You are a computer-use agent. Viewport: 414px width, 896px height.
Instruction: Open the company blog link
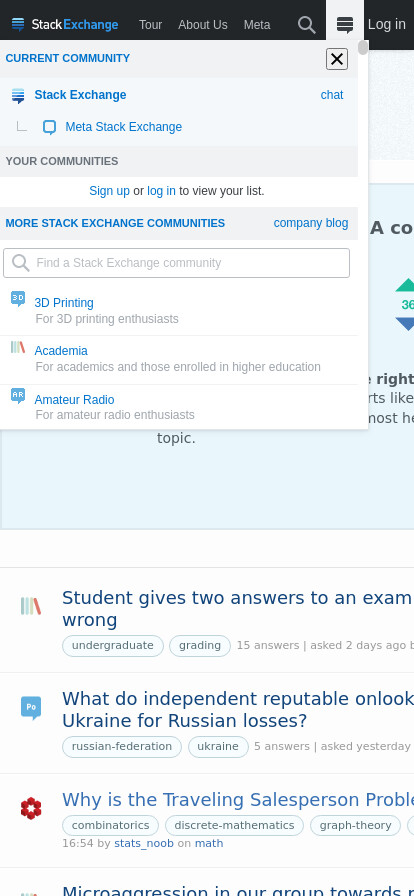click(310, 223)
